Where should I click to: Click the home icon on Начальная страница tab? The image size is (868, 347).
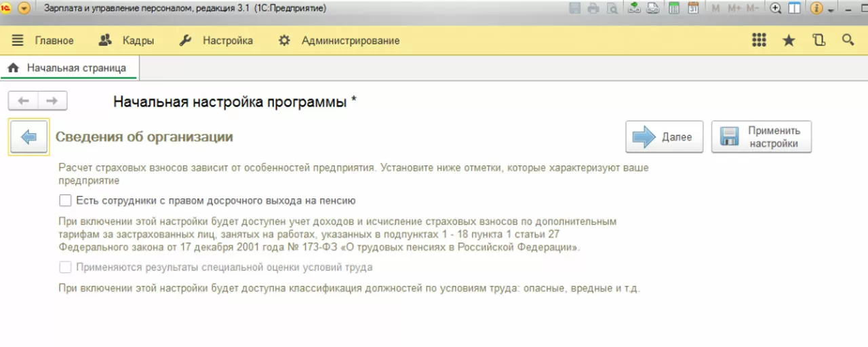click(13, 68)
